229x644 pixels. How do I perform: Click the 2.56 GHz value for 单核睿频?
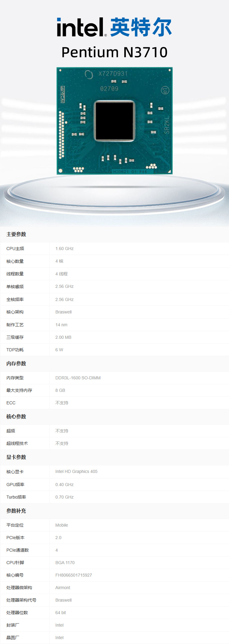[x=64, y=286]
